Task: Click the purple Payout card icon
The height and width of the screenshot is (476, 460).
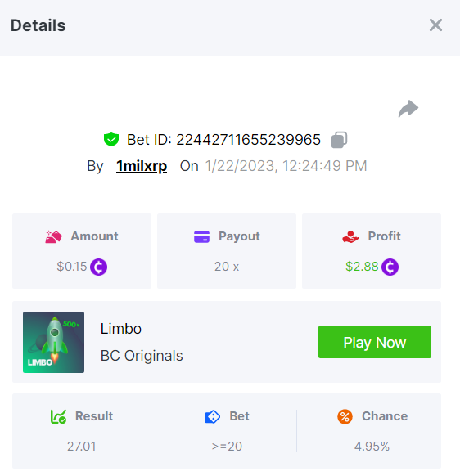Action: tap(201, 237)
